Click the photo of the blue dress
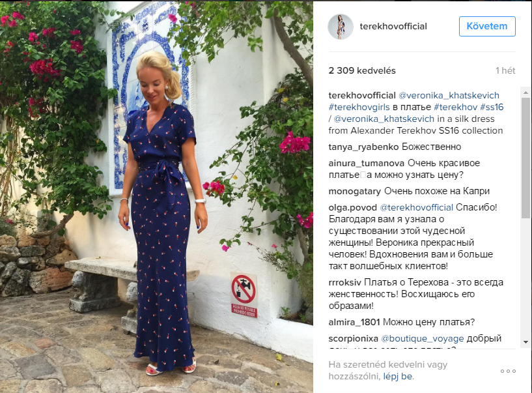This screenshot has height=393, width=532. pos(156,196)
